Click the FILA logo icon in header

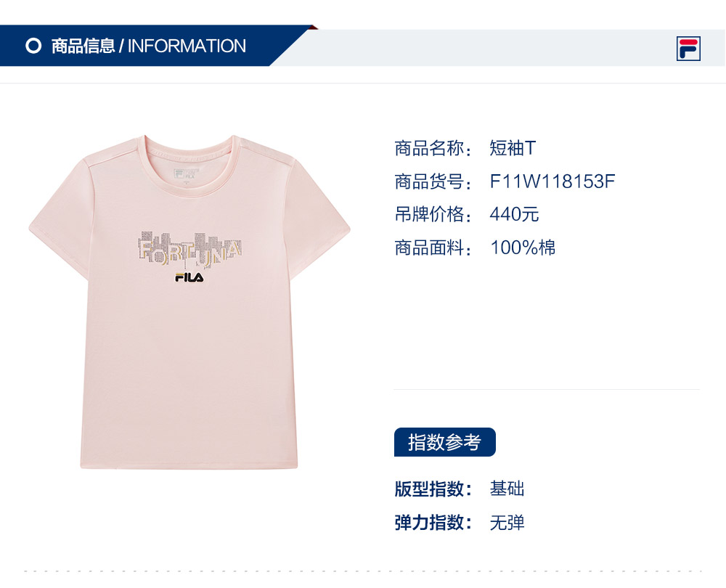pyautogui.click(x=688, y=49)
